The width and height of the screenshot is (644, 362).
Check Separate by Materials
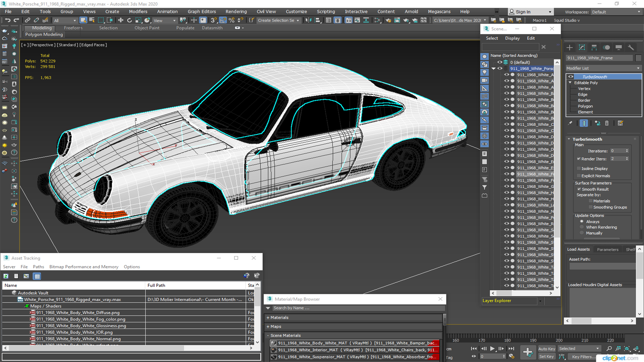[x=591, y=201]
